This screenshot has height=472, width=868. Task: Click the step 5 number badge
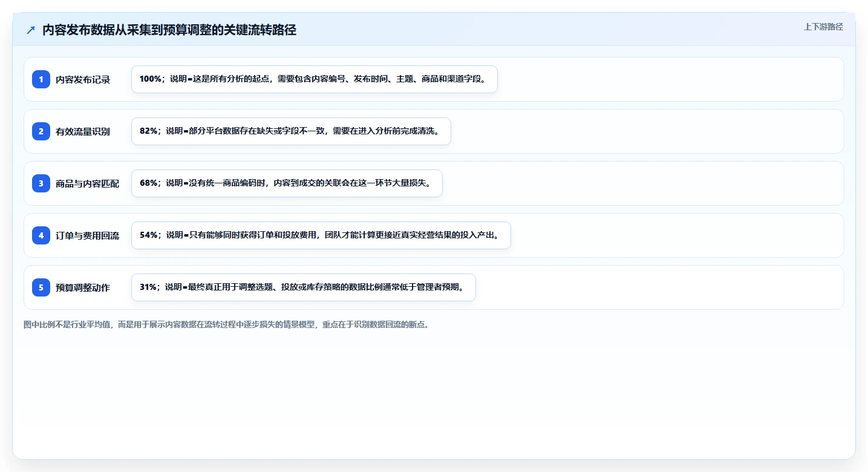[41, 287]
